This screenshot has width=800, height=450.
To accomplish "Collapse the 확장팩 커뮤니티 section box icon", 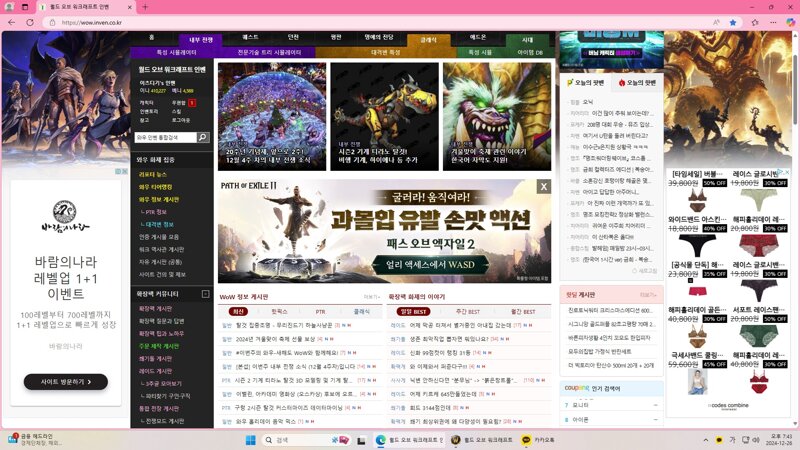I will [206, 294].
